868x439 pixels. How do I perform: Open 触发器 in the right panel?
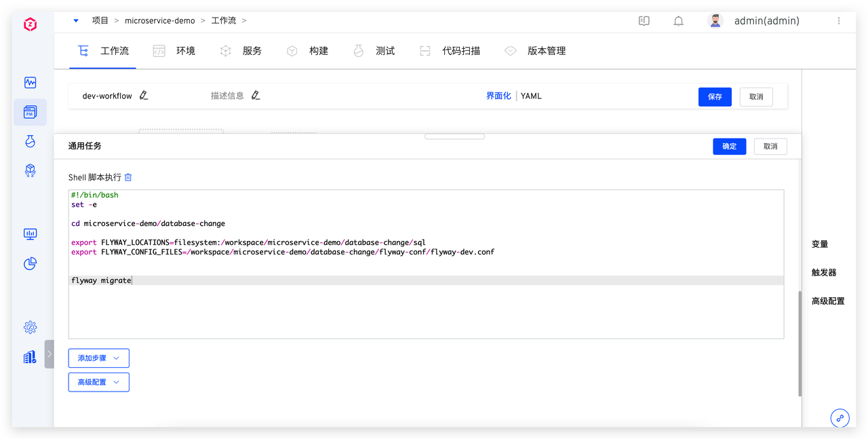[824, 273]
